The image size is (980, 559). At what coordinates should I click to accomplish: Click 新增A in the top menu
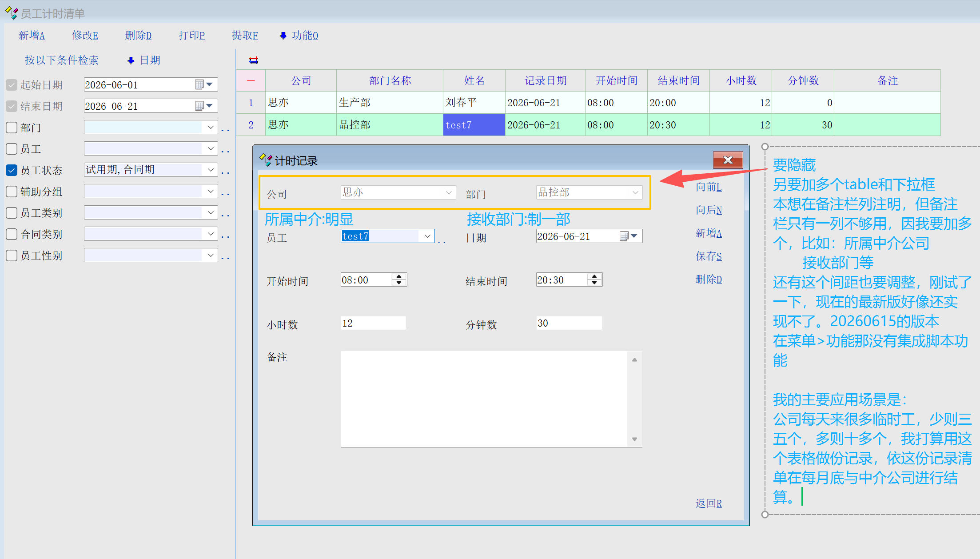tap(32, 36)
